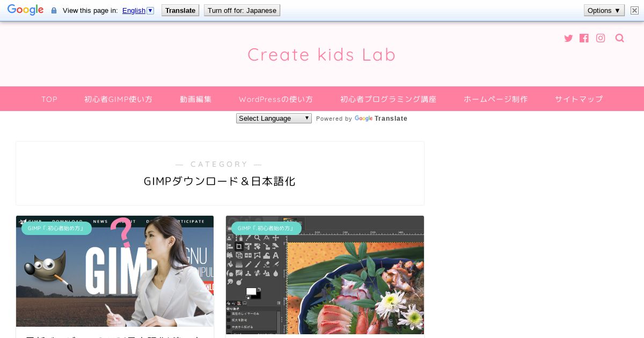
Task: Click category tag on the GIMP logo article
Action: [x=56, y=228]
